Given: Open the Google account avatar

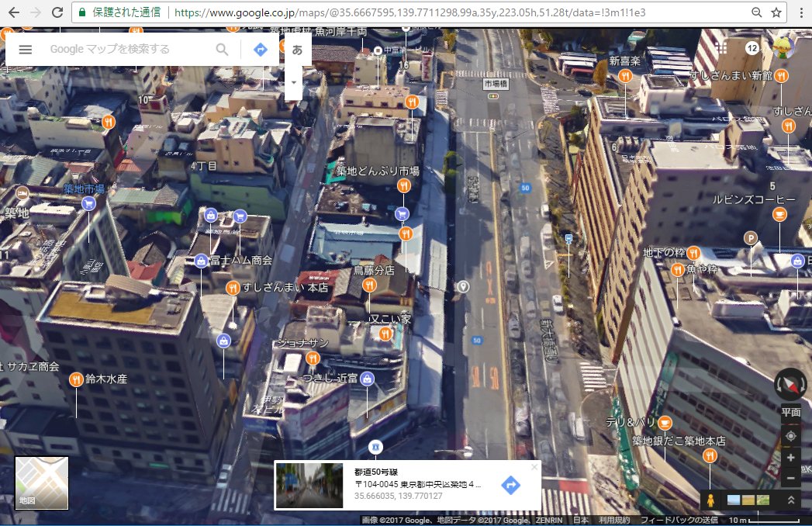Looking at the screenshot, I should (x=783, y=47).
